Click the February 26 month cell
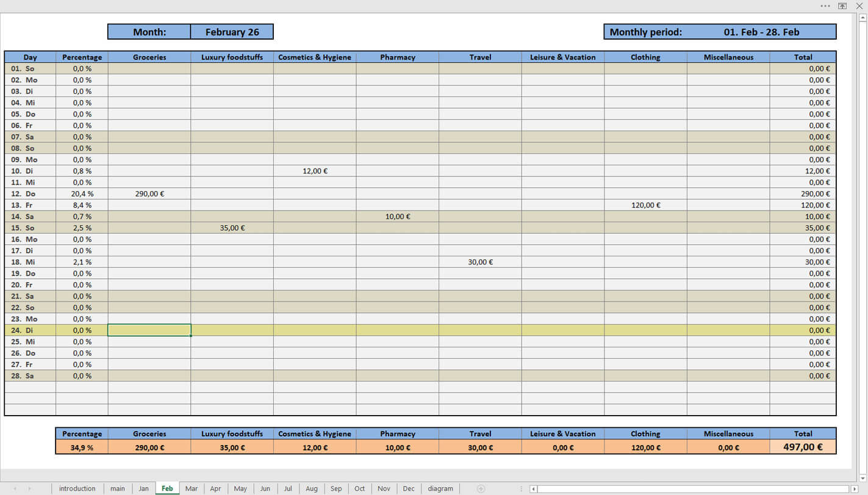868x495 pixels. pyautogui.click(x=232, y=32)
